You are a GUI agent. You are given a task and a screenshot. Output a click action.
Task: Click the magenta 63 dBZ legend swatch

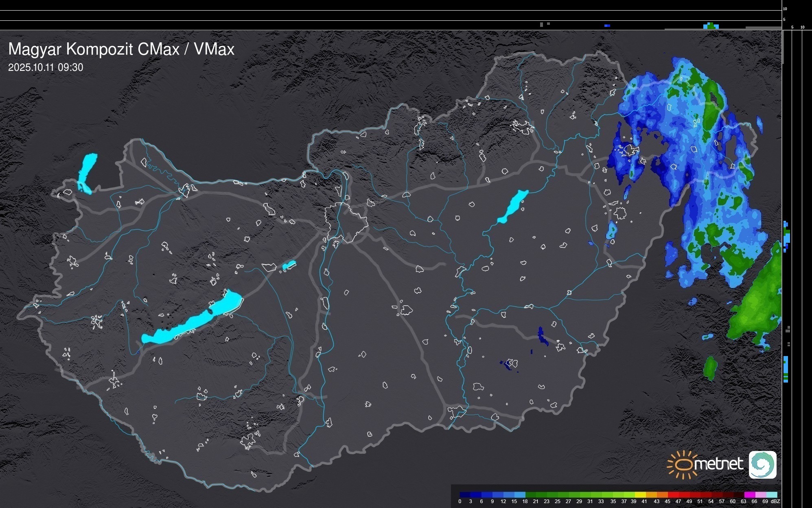[x=749, y=495]
